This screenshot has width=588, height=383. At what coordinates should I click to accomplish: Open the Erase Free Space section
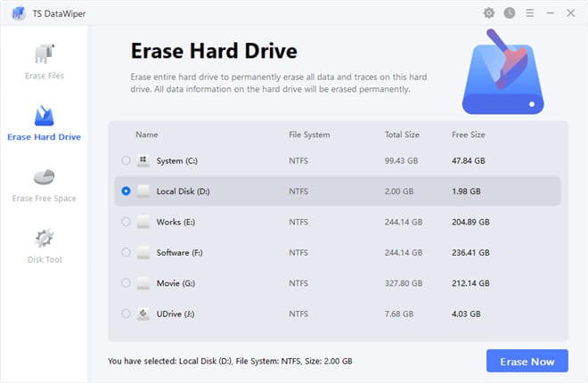click(x=44, y=177)
